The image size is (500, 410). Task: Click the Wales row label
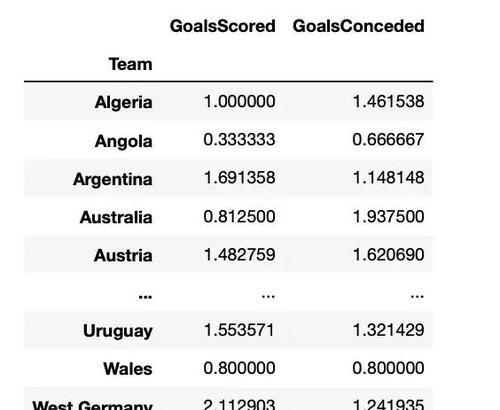point(128,369)
